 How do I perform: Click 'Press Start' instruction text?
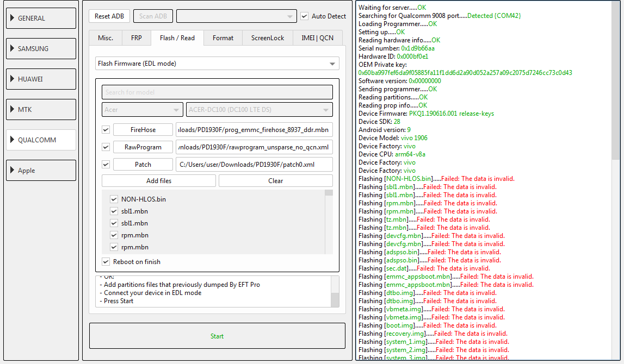point(119,301)
